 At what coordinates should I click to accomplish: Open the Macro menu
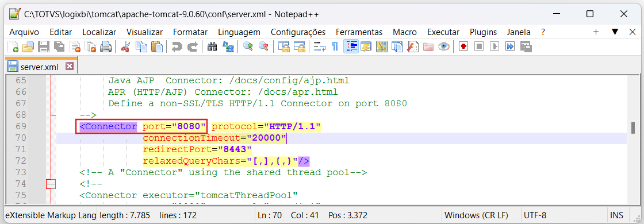(x=405, y=32)
